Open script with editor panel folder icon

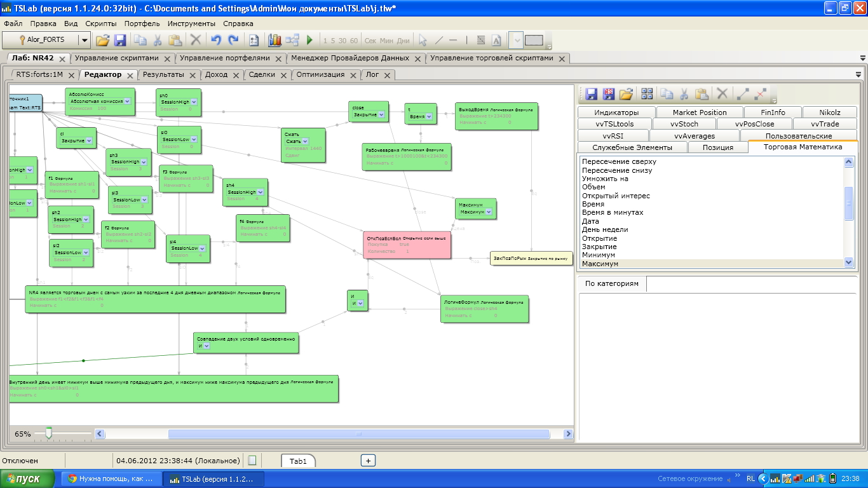627,93
